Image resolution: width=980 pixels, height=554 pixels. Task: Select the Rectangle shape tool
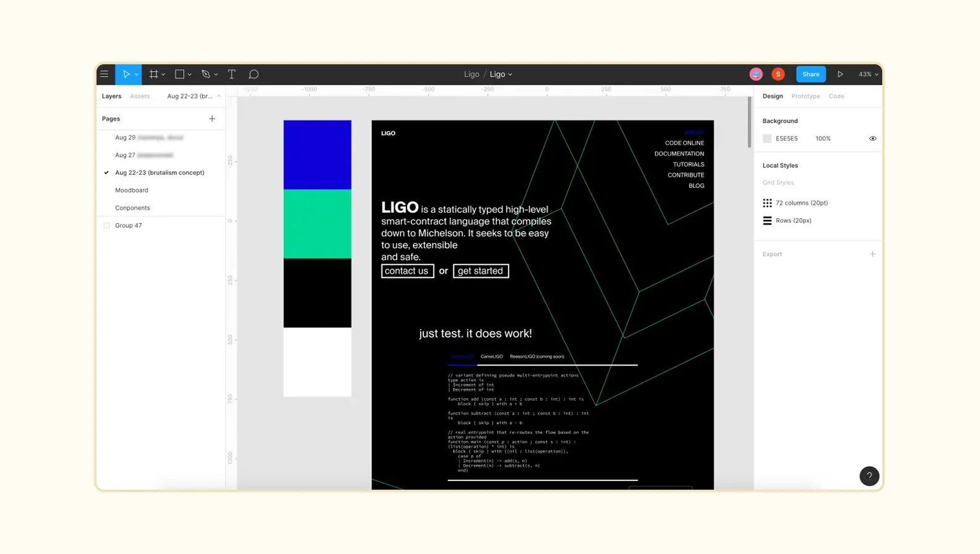click(x=179, y=74)
